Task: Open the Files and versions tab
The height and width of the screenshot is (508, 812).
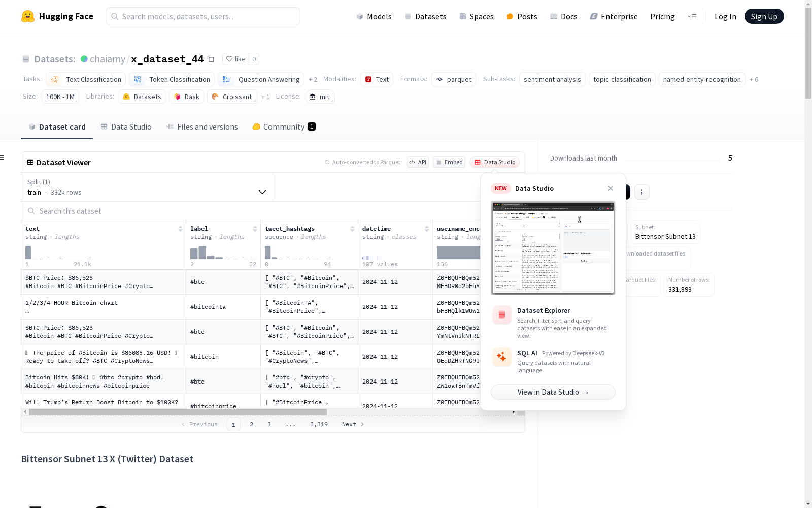Action: coord(202,127)
